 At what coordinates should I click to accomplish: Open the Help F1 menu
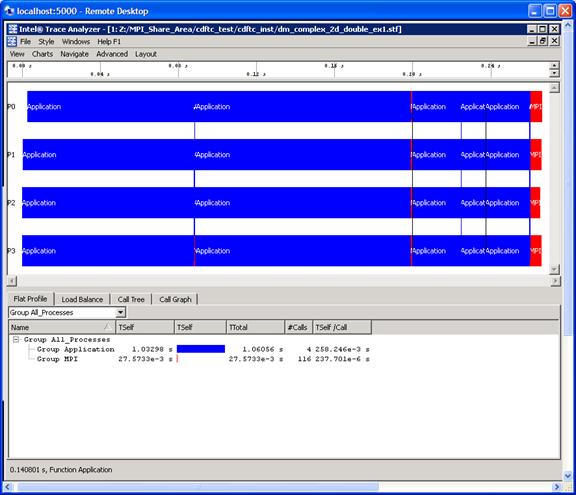point(109,41)
